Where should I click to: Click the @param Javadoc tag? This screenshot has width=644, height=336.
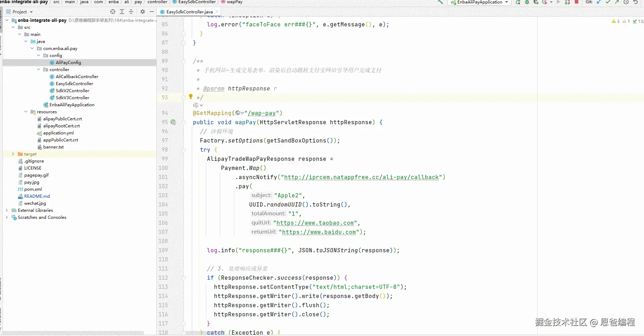tap(214, 88)
